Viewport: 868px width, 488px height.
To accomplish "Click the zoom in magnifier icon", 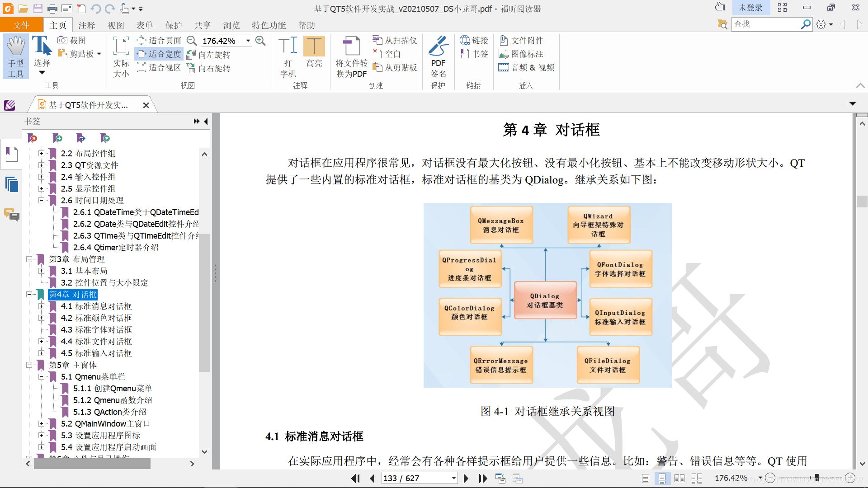I will pyautogui.click(x=260, y=41).
